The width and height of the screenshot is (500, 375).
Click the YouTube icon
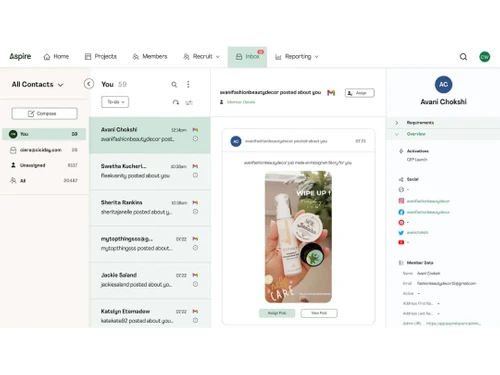[x=401, y=242]
